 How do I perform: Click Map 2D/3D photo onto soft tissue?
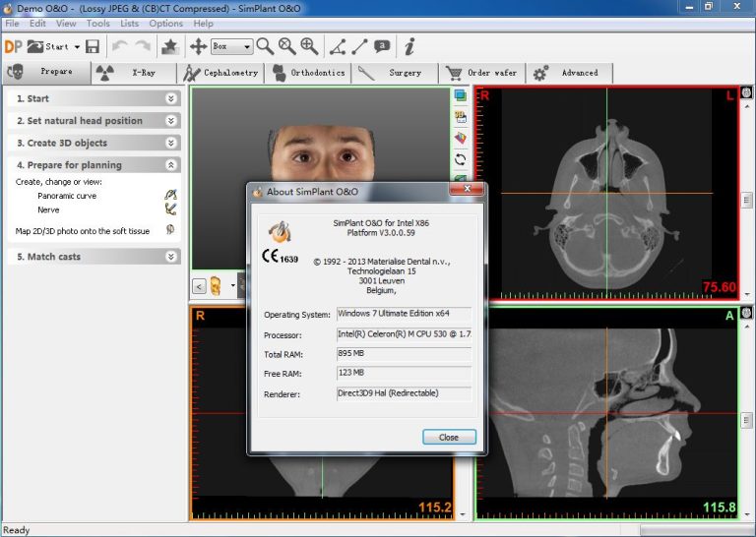pyautogui.click(x=83, y=231)
